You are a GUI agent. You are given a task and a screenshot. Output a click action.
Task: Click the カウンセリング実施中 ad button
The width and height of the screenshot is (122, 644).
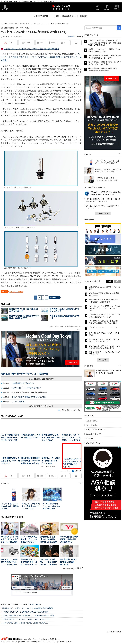(x=103, y=495)
